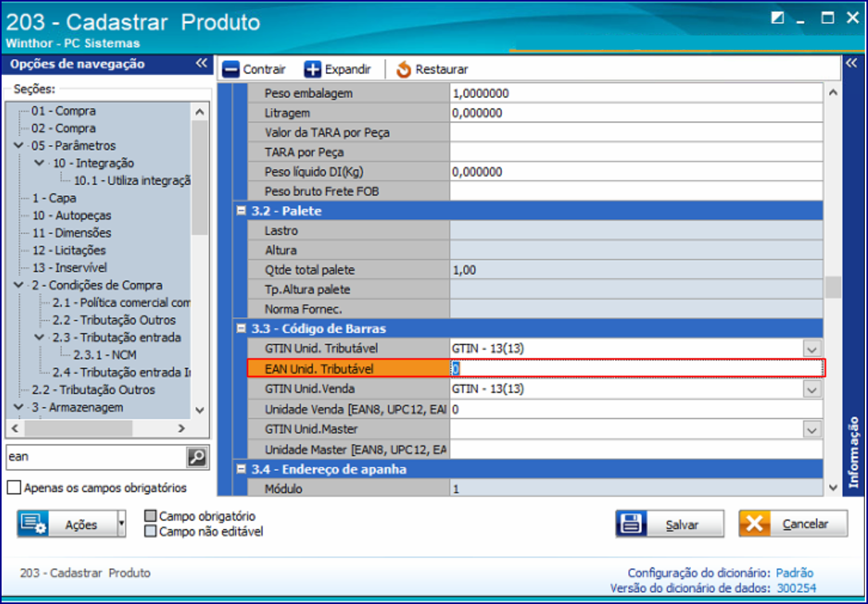Select 02 - Compra in sections tree
Image resolution: width=868 pixels, height=604 pixels.
[x=63, y=127]
